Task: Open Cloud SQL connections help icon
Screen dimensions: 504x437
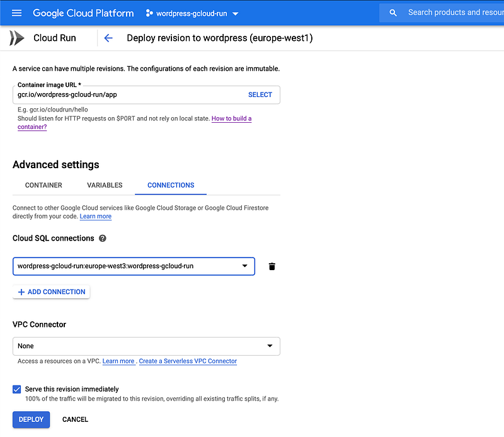Action: [x=103, y=239]
